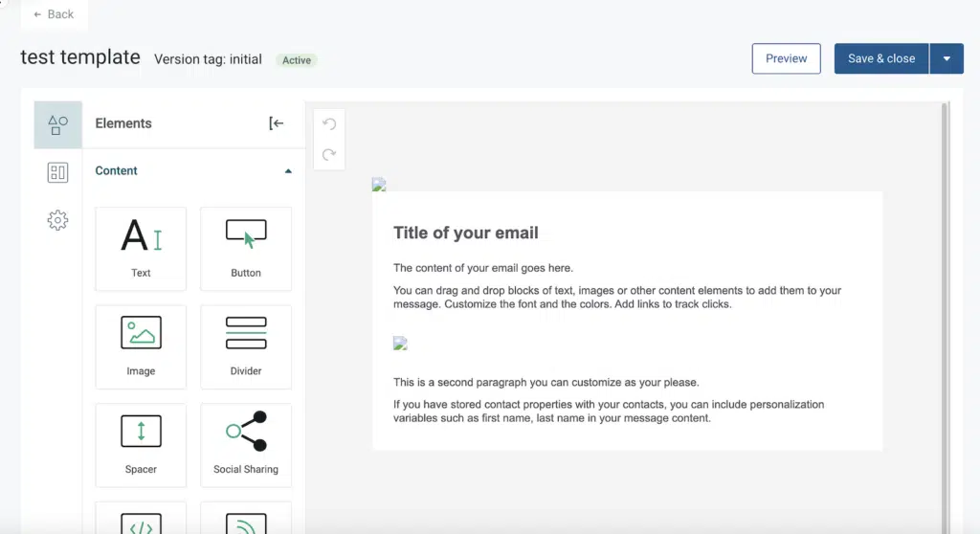The image size is (980, 534).
Task: Click 'This is a second paragraph' text
Action: pos(546,382)
